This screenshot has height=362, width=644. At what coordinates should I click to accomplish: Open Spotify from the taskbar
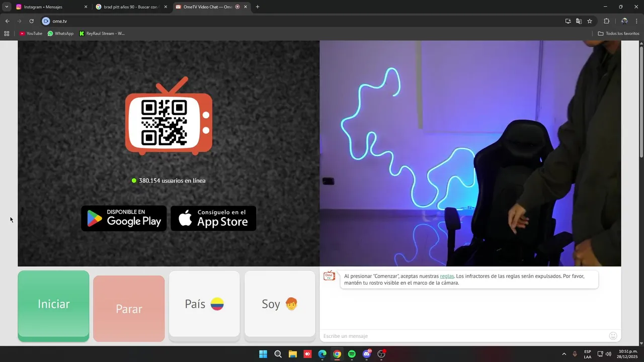352,354
